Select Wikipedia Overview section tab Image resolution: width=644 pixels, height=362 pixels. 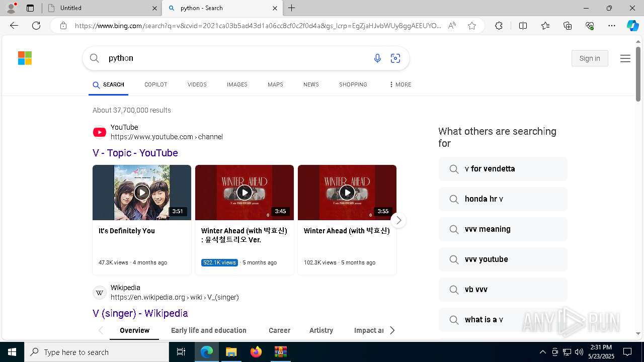[x=134, y=330]
